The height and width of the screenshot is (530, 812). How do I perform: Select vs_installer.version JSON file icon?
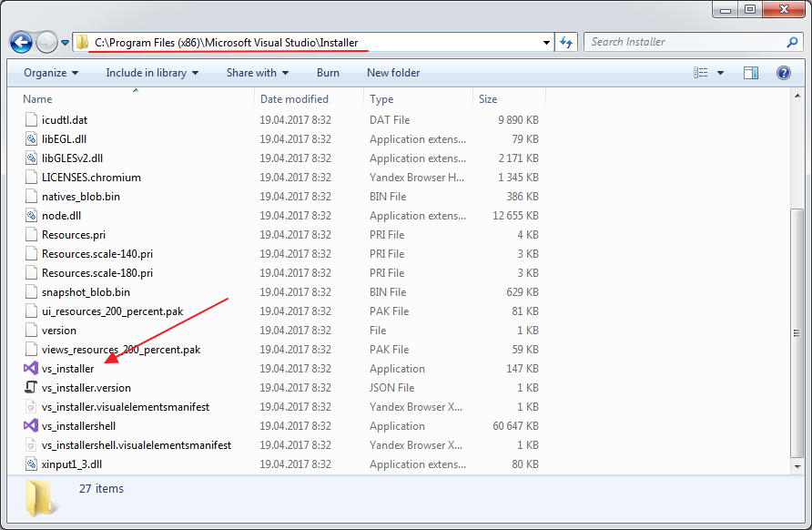point(31,388)
